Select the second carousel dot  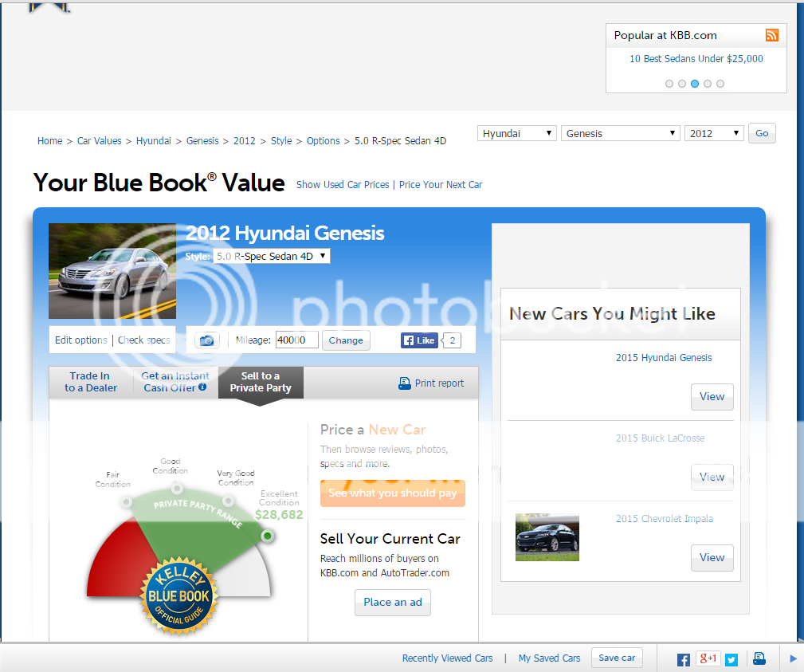tap(682, 84)
